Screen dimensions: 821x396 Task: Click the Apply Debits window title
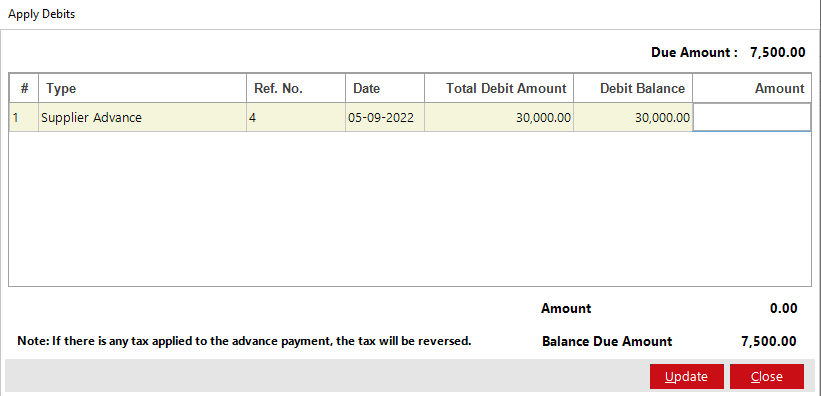[41, 14]
